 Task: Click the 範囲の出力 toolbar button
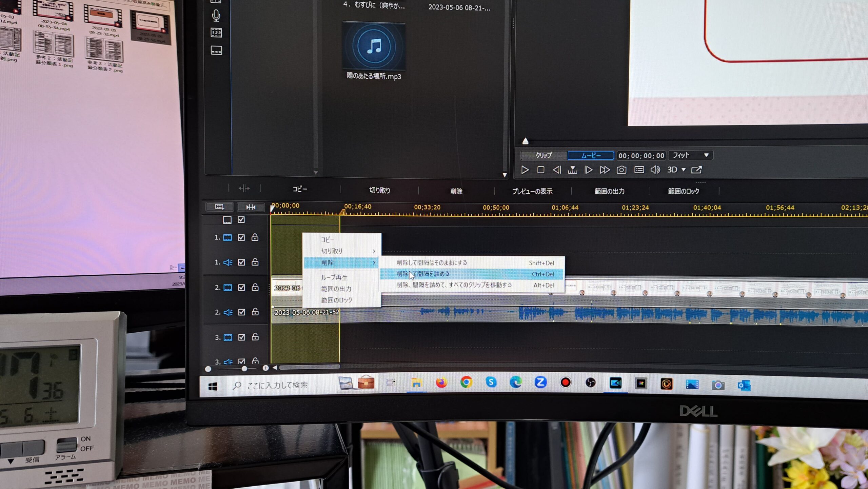coord(609,191)
